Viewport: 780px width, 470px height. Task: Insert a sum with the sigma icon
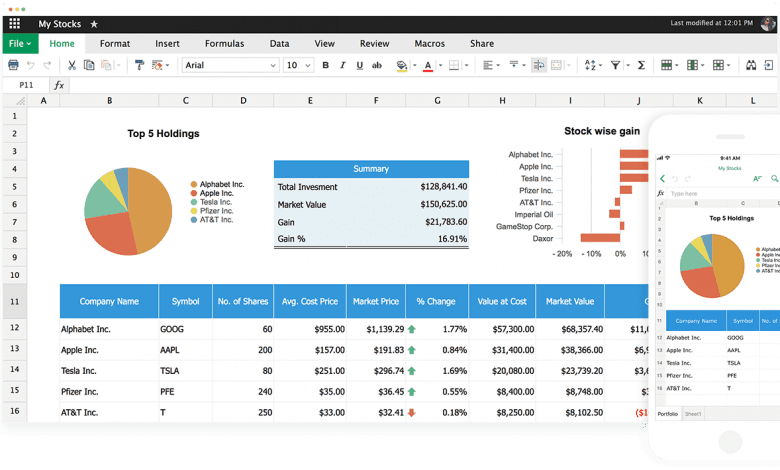pos(641,65)
